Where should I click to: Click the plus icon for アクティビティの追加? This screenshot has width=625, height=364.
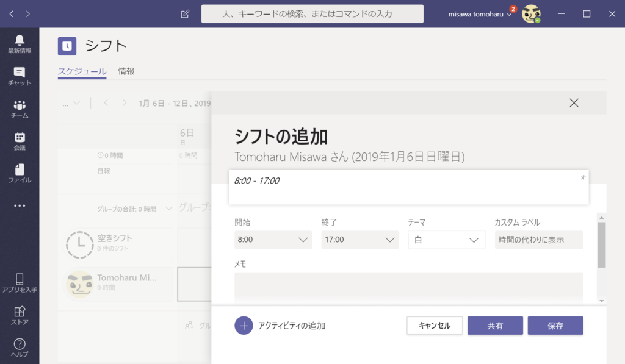[244, 326]
